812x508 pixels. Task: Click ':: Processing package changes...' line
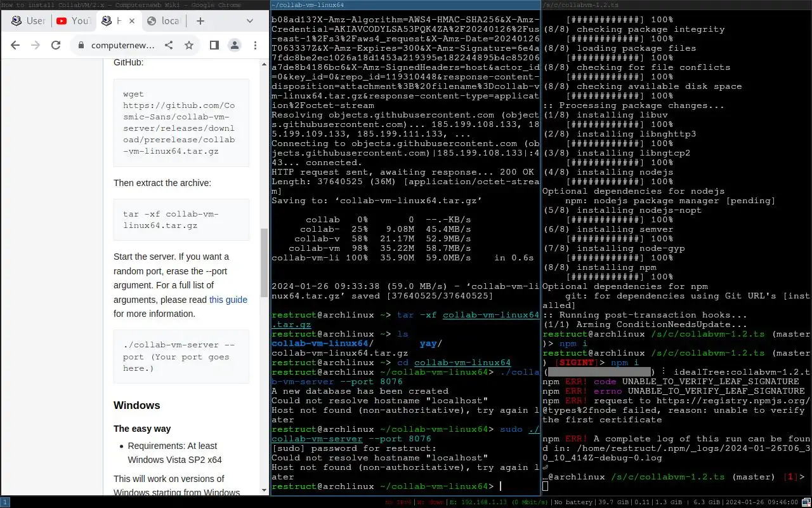(x=633, y=105)
